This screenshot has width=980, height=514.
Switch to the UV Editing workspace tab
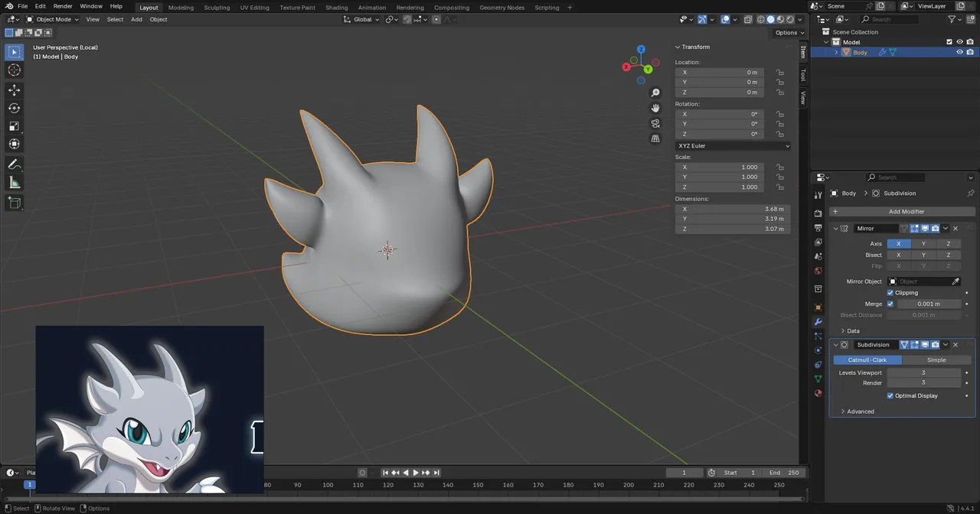coord(254,8)
